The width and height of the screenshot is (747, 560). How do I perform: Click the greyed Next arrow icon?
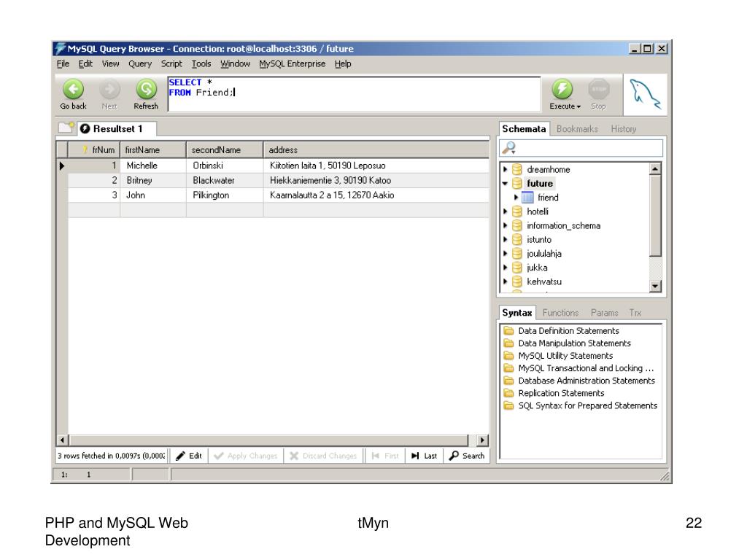point(109,89)
